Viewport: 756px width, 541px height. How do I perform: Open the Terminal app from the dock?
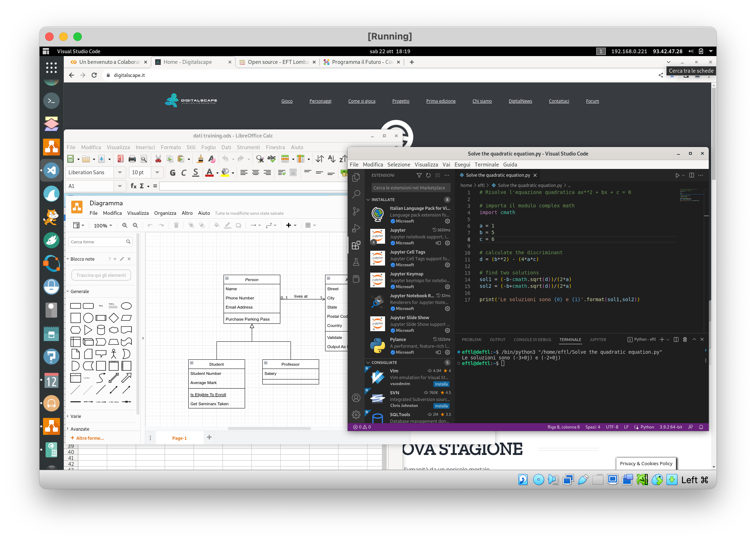[51, 101]
